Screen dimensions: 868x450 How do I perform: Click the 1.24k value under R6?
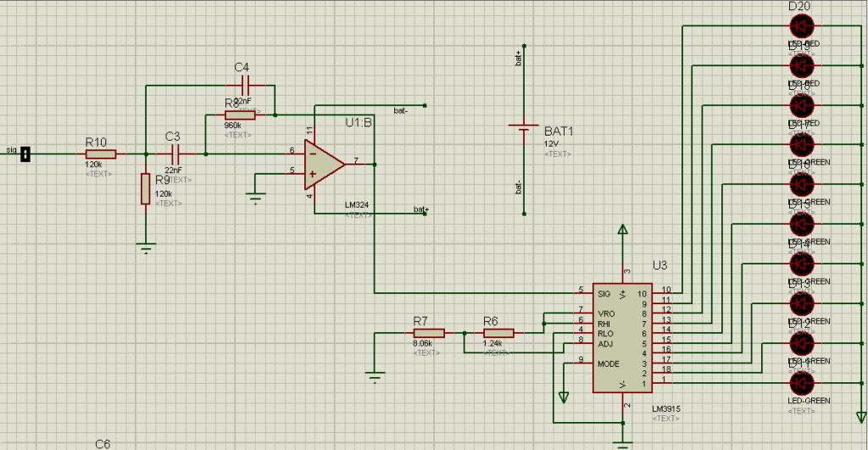pos(492,344)
